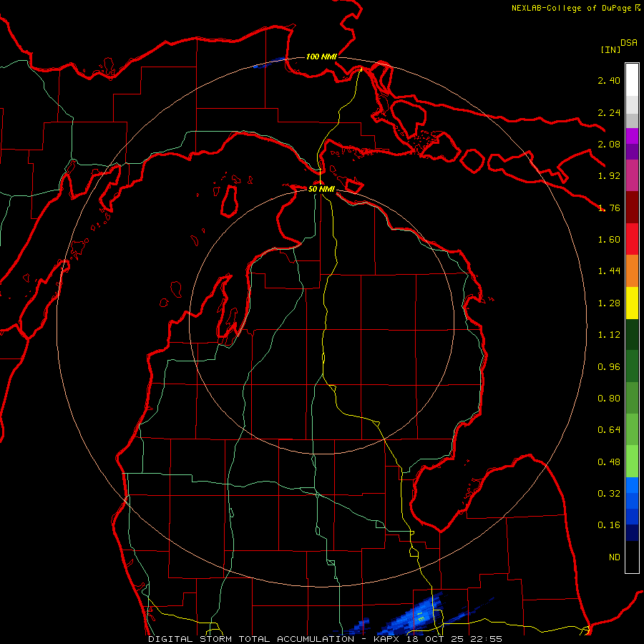Select the darkest green swatch beside 1.12

tap(632, 334)
